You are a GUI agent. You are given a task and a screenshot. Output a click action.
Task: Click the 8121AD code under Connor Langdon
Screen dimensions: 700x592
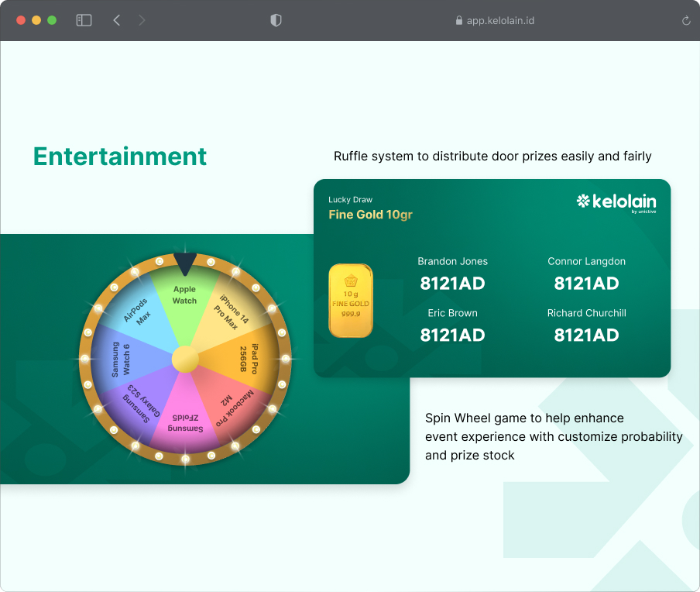[587, 284]
